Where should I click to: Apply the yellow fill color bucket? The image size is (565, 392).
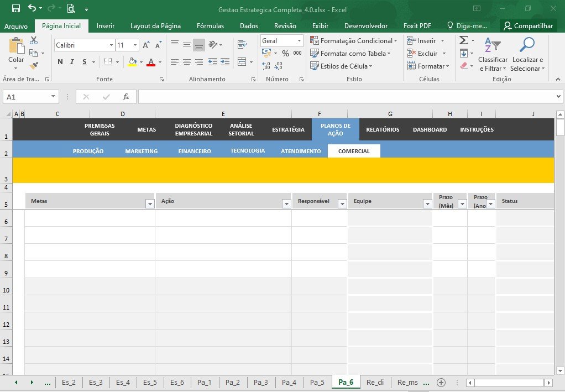(133, 62)
